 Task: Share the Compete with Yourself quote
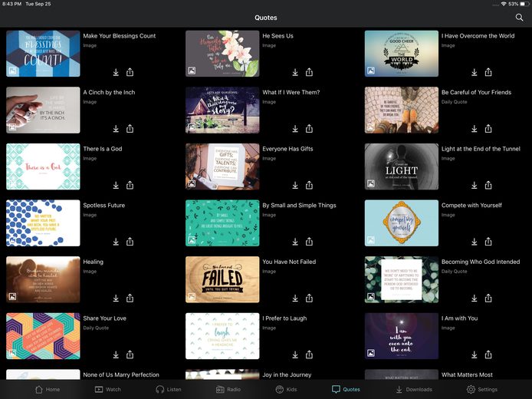click(x=488, y=242)
